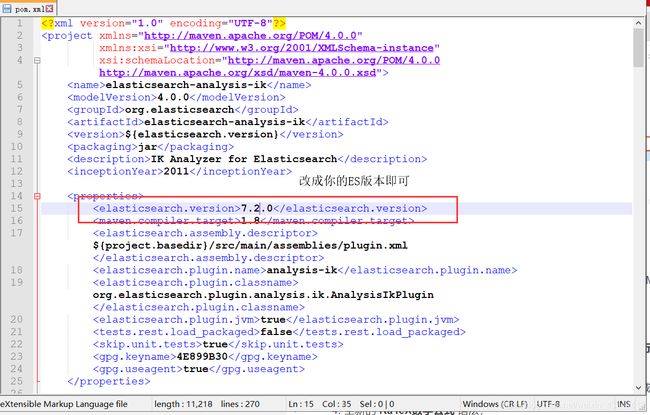Click groupId value org.elasticsearch

coord(179,110)
